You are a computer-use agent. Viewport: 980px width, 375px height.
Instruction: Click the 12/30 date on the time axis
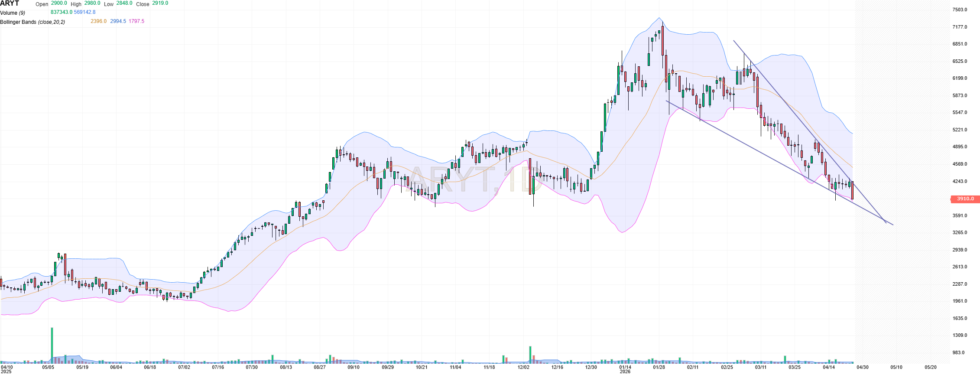click(x=591, y=368)
